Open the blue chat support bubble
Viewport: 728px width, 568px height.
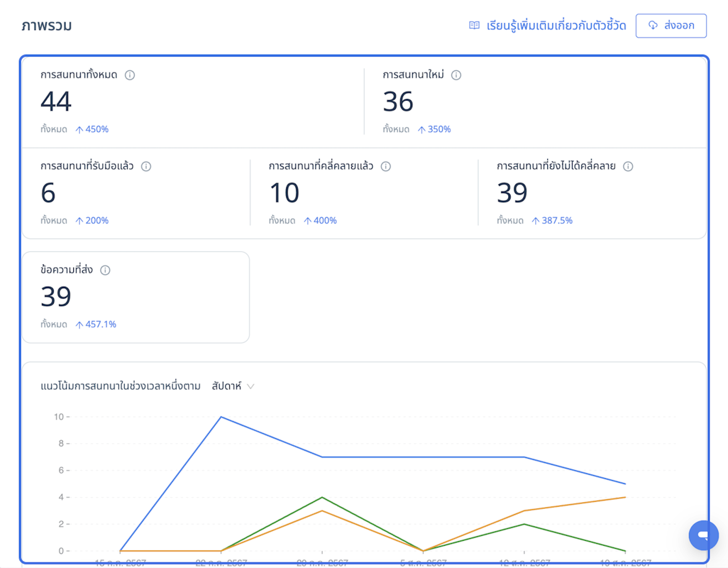click(703, 535)
